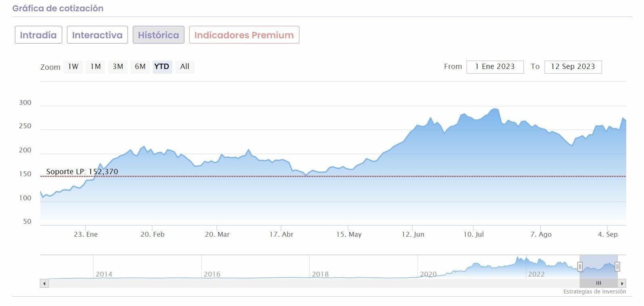Set zoom to 1W
Screen dimensions: 644x306
click(73, 67)
